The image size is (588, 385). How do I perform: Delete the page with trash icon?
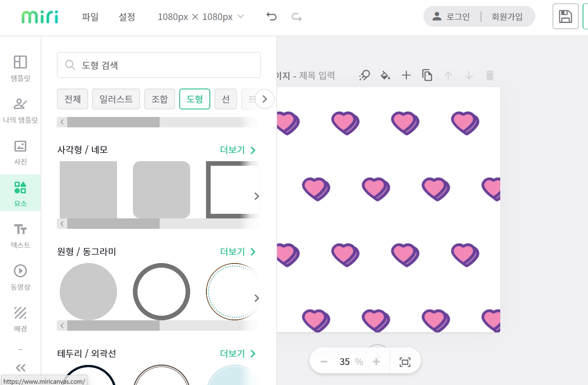pos(490,75)
